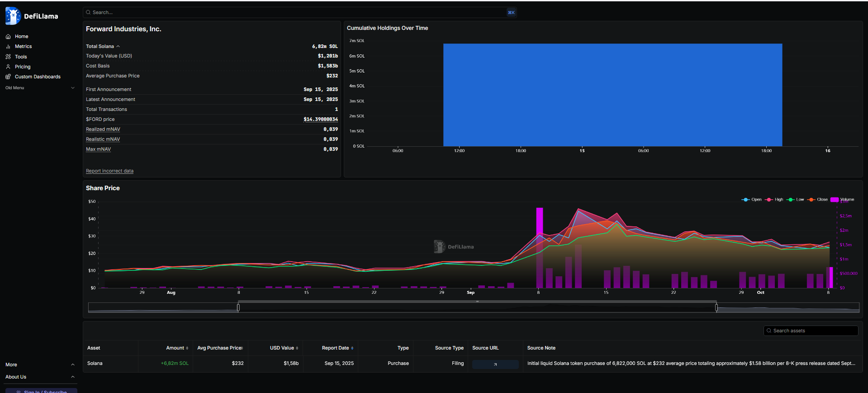Expand the Old Menu section
Image resolution: width=868 pixels, height=393 pixels.
point(73,88)
